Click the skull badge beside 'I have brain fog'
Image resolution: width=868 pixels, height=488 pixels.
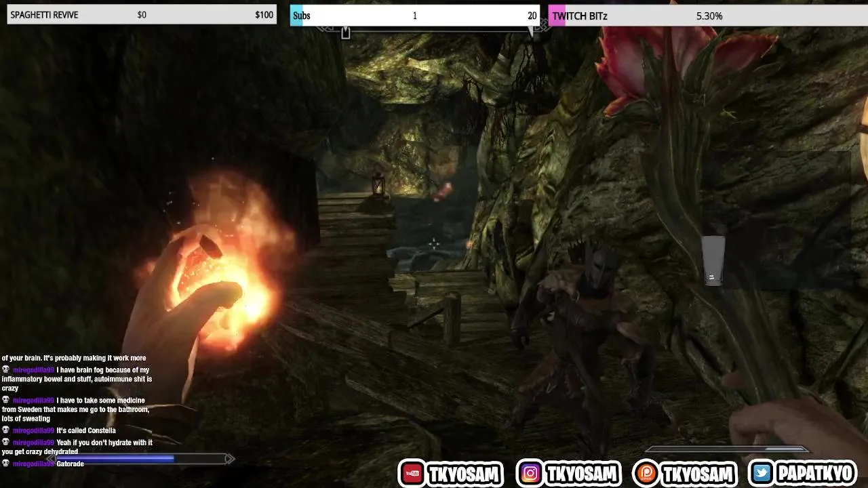point(5,370)
